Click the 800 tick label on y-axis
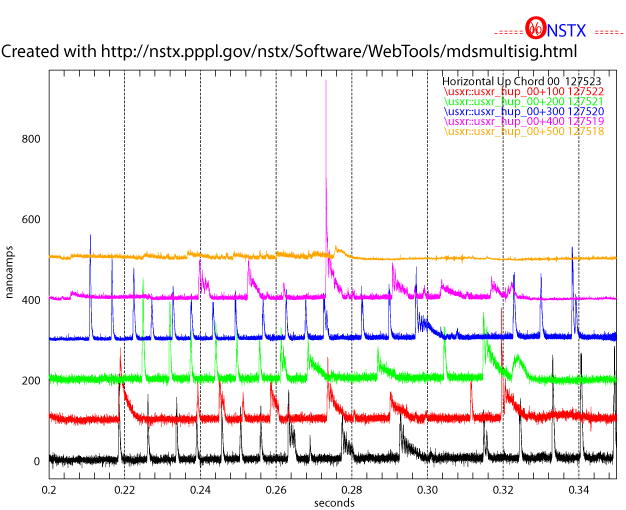Viewport: 626px width, 510px height. coord(30,139)
